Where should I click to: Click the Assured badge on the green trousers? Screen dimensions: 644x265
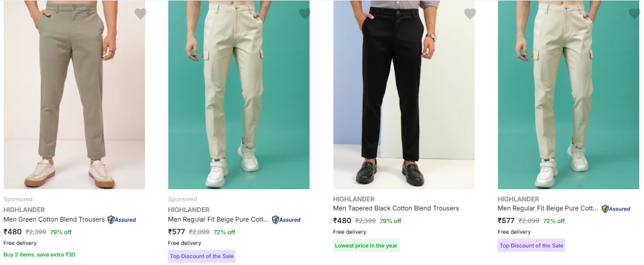click(x=122, y=219)
